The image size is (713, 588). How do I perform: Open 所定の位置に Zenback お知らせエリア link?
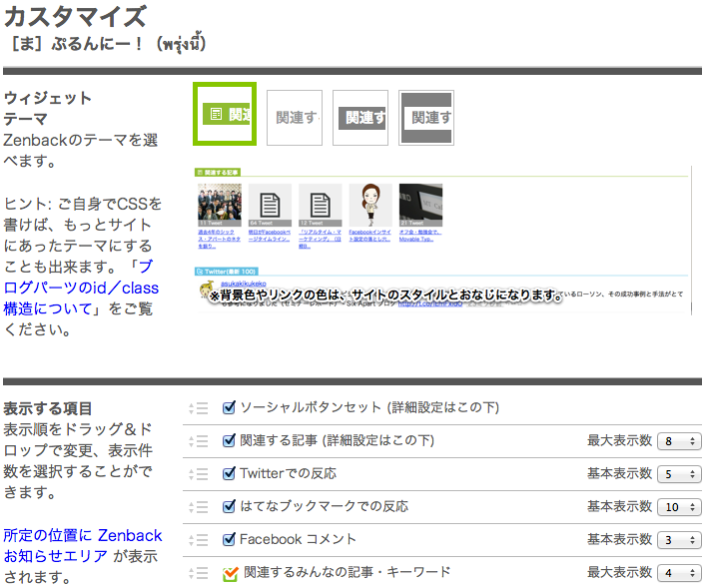[x=82, y=546]
